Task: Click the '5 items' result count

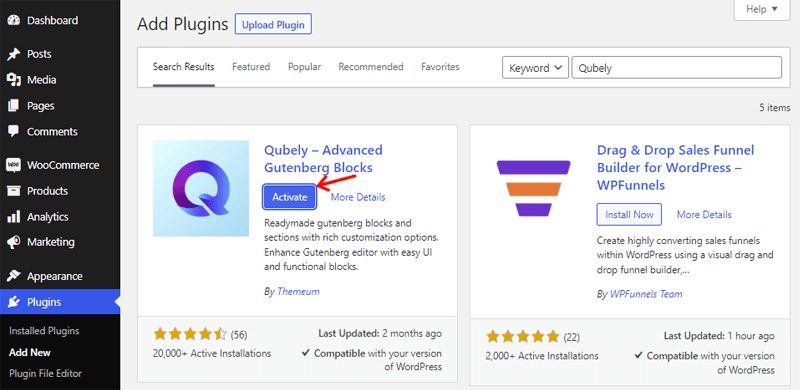Action: pyautogui.click(x=774, y=108)
